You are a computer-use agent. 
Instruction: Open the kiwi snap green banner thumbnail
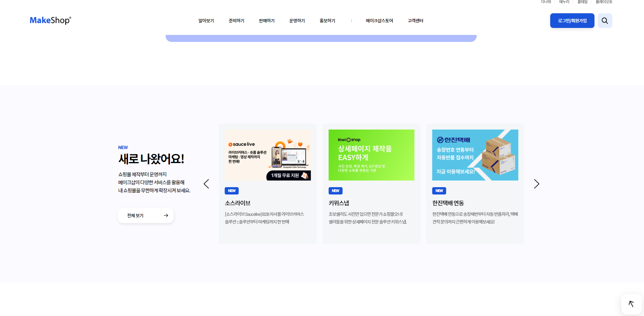tap(371, 155)
